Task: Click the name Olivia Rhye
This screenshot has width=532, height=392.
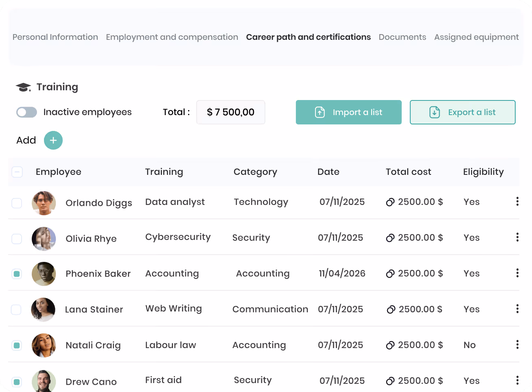Action: point(91,239)
